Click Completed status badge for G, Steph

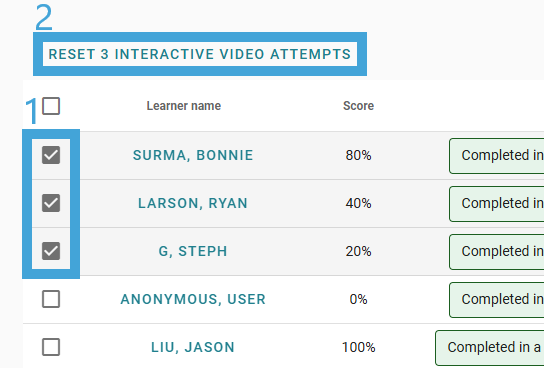(x=496, y=252)
